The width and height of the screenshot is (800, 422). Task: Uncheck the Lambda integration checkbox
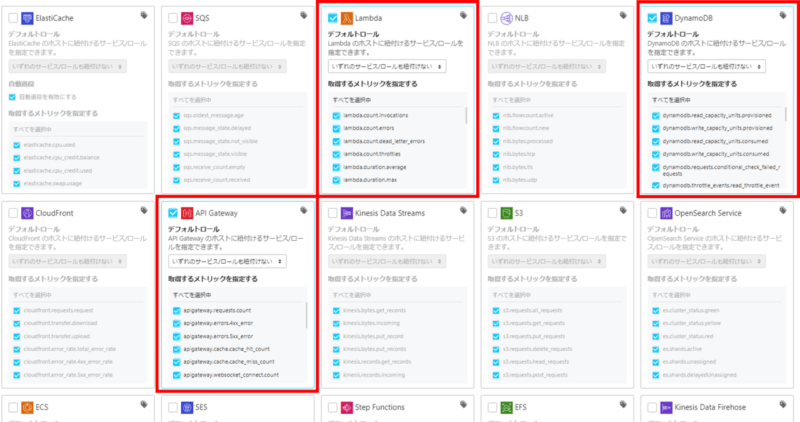coord(333,18)
